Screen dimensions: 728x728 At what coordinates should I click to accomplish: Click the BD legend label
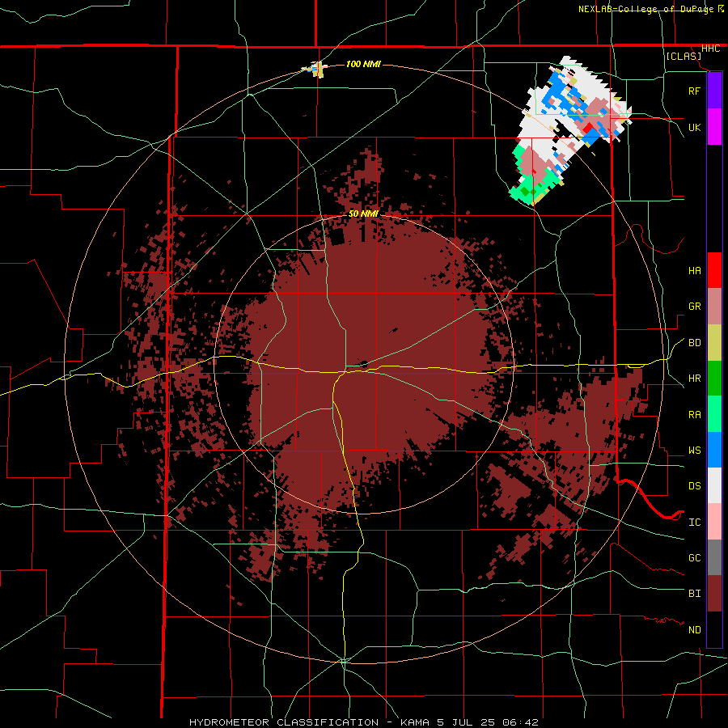click(x=694, y=343)
